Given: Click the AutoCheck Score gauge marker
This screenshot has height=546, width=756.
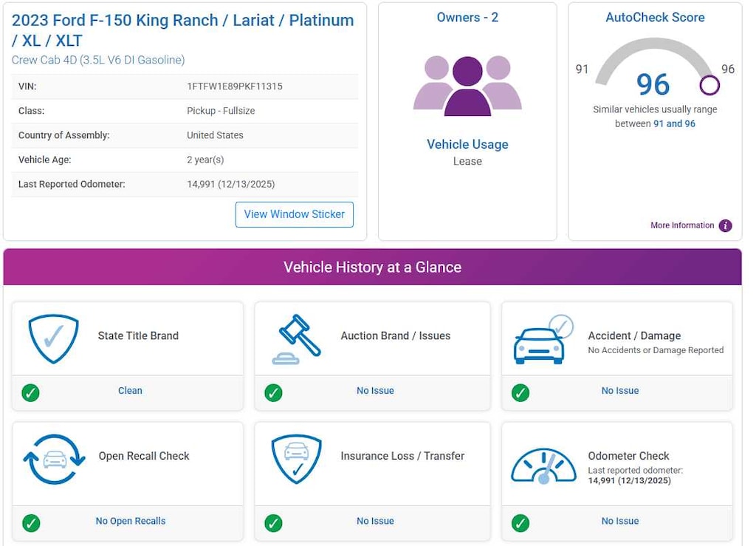Looking at the screenshot, I should 709,85.
